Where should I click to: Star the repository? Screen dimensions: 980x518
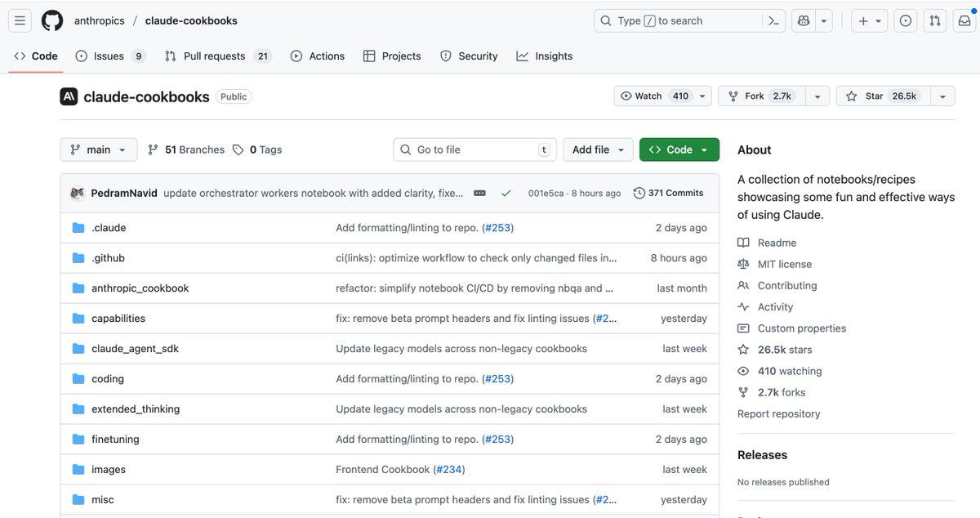(882, 96)
